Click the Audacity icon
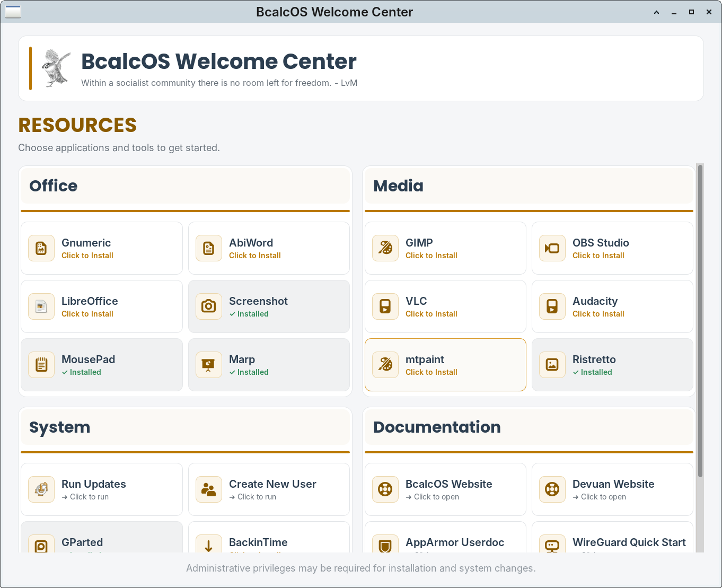Image resolution: width=722 pixels, height=588 pixels. coord(552,306)
